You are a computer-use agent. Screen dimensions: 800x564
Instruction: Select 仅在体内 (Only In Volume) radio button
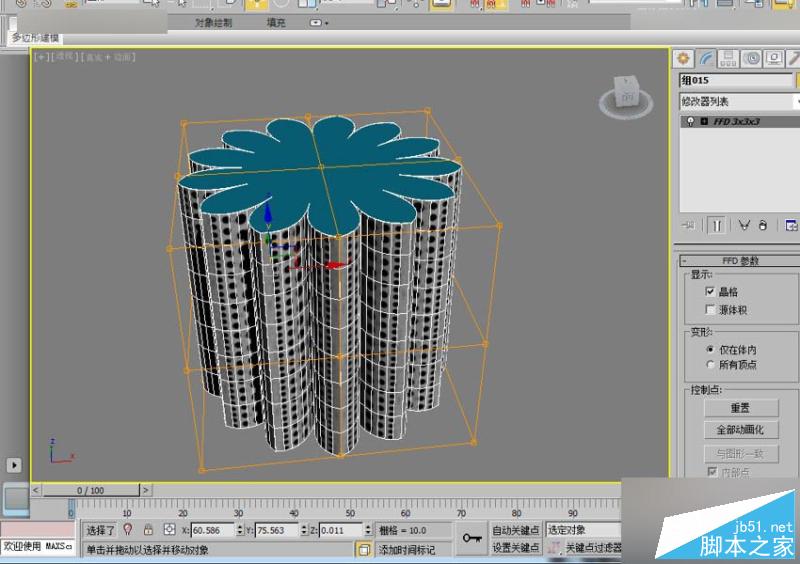710,349
